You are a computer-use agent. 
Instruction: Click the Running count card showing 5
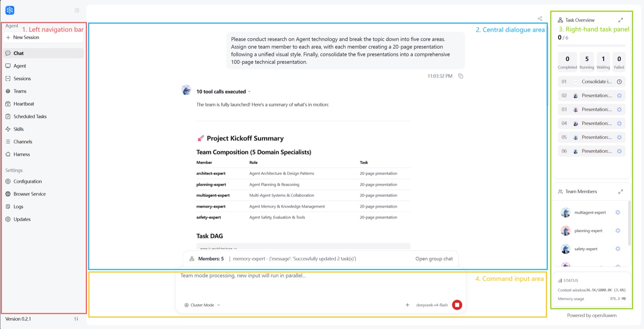[586, 62]
